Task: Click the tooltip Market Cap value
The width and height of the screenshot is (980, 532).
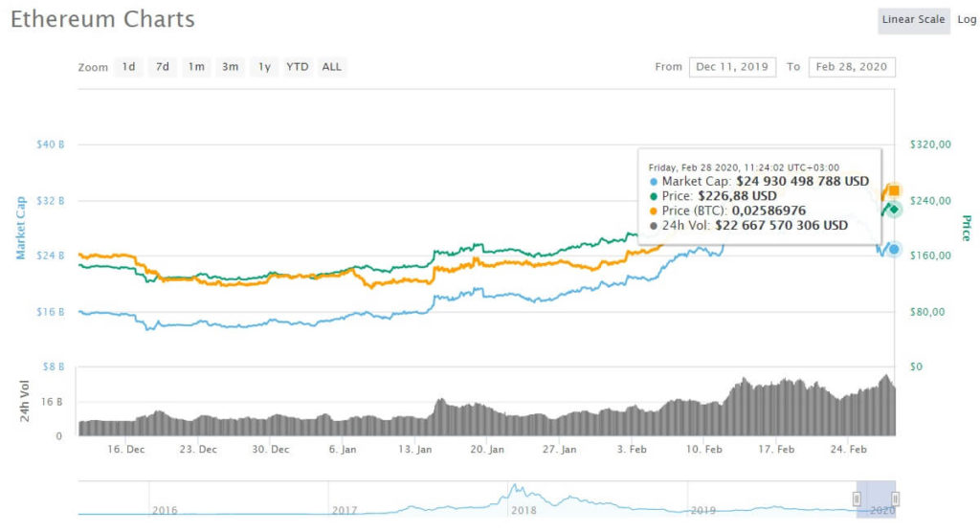Action: click(803, 181)
